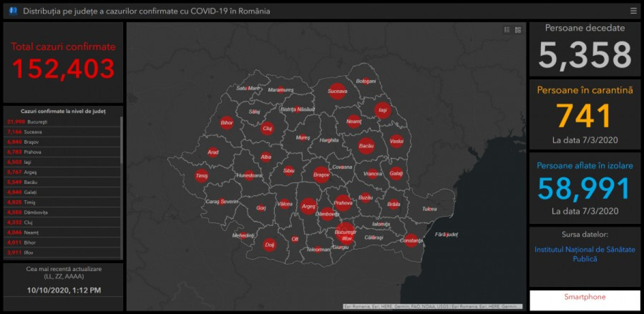Open the hamburger menu in the header
Image resolution: width=644 pixels, height=314 pixels.
click(633, 11)
